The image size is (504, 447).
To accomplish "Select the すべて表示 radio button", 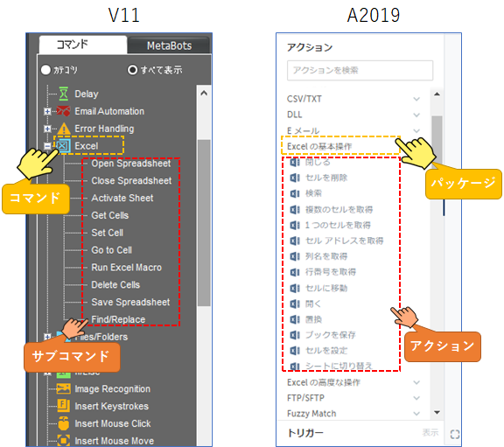I will pos(132,70).
